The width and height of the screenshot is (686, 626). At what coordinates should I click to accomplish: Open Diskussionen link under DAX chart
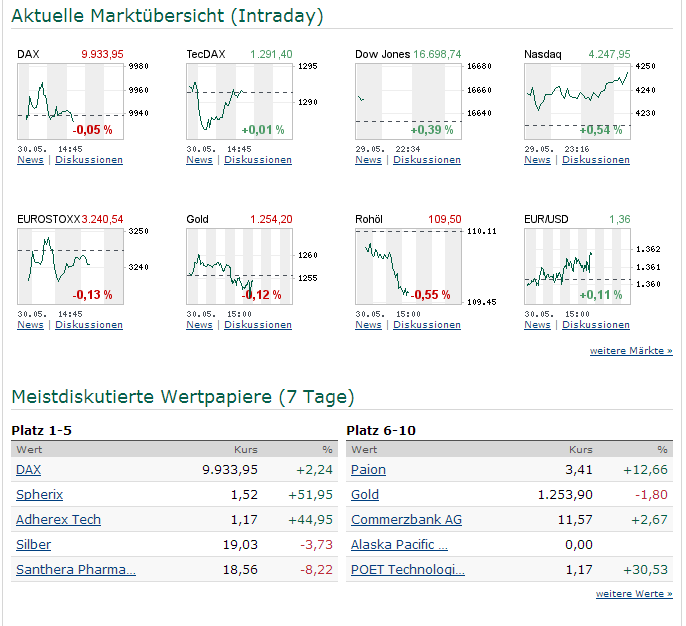[x=89, y=160]
